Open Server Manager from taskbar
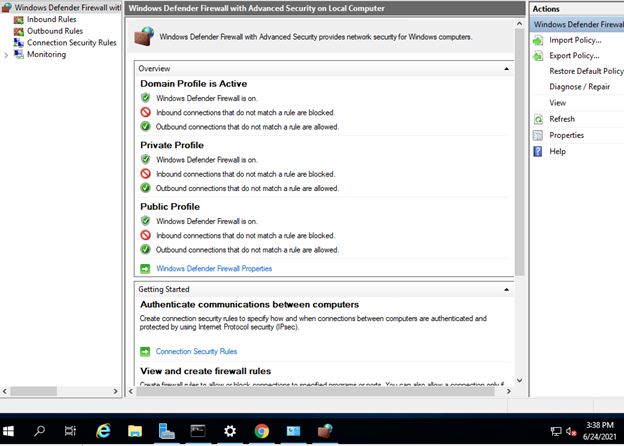Image resolution: width=624 pixels, height=446 pixels. click(x=166, y=431)
